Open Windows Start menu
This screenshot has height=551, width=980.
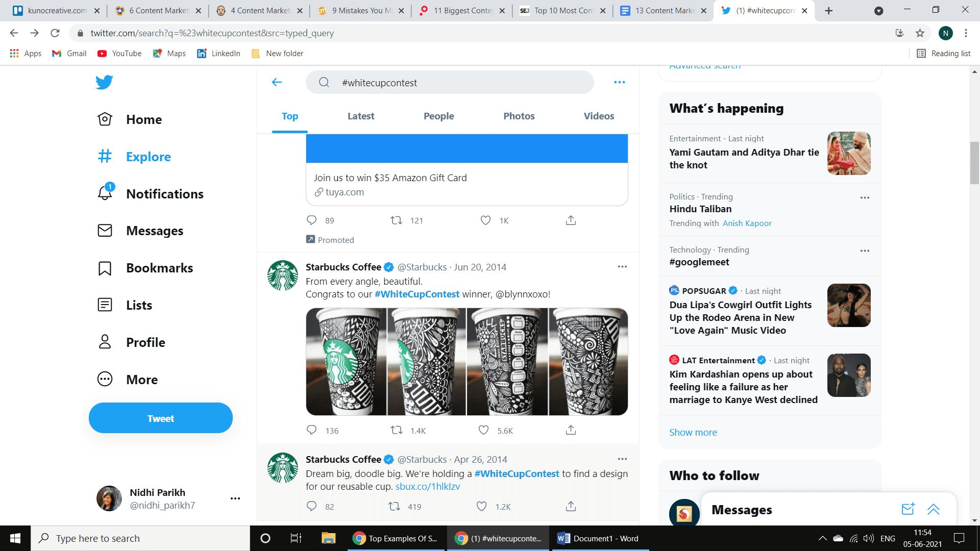pos(15,538)
